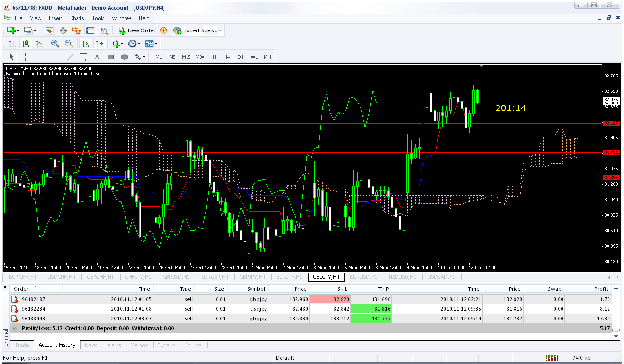The width and height of the screenshot is (624, 364).
Task: Select order 96188443 row
Action: (x=310, y=318)
